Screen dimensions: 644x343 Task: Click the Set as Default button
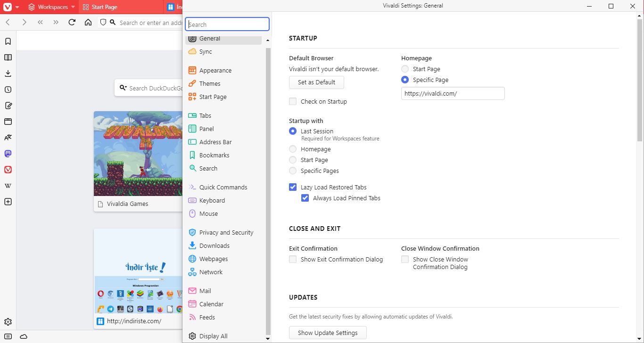coord(316,82)
